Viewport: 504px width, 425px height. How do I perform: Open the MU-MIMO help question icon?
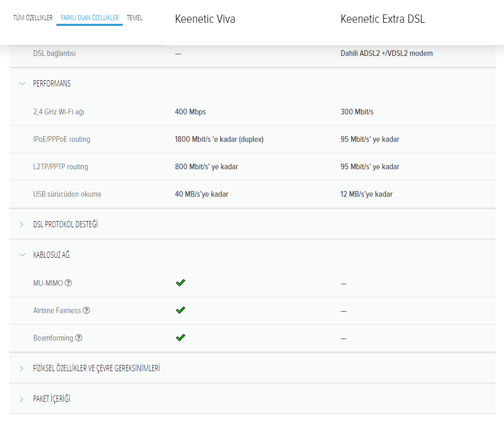click(68, 283)
